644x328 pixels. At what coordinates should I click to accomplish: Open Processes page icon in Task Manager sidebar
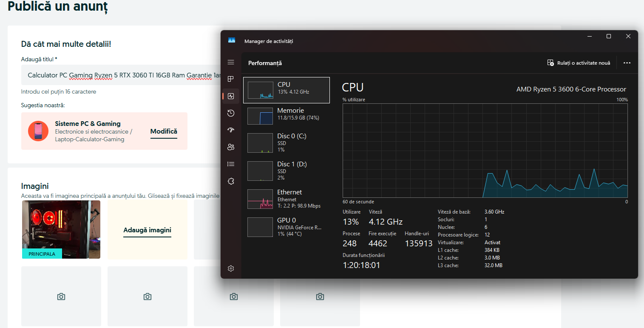coord(231,79)
